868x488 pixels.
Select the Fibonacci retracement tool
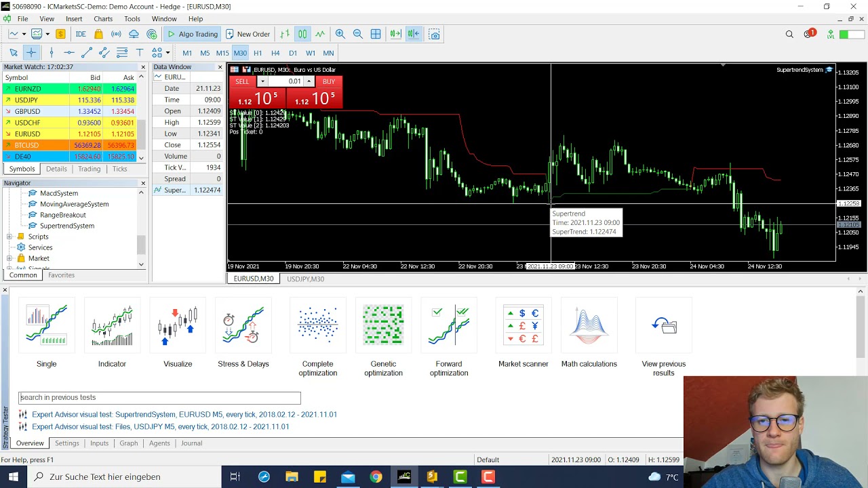122,53
